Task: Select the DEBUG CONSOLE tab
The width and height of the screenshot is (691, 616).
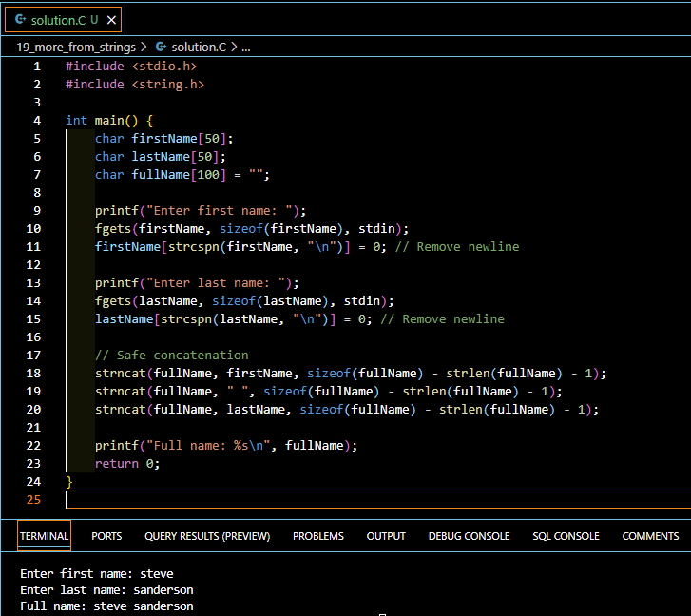Action: (x=469, y=536)
